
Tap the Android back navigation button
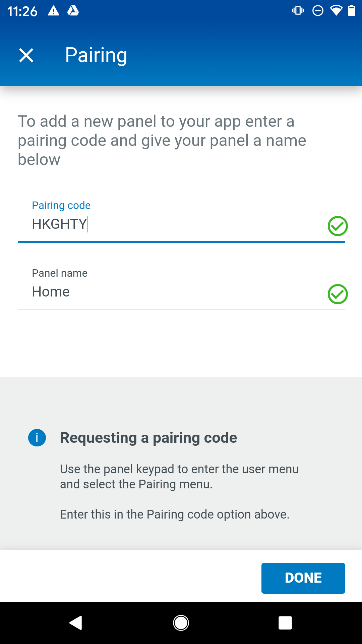click(76, 623)
